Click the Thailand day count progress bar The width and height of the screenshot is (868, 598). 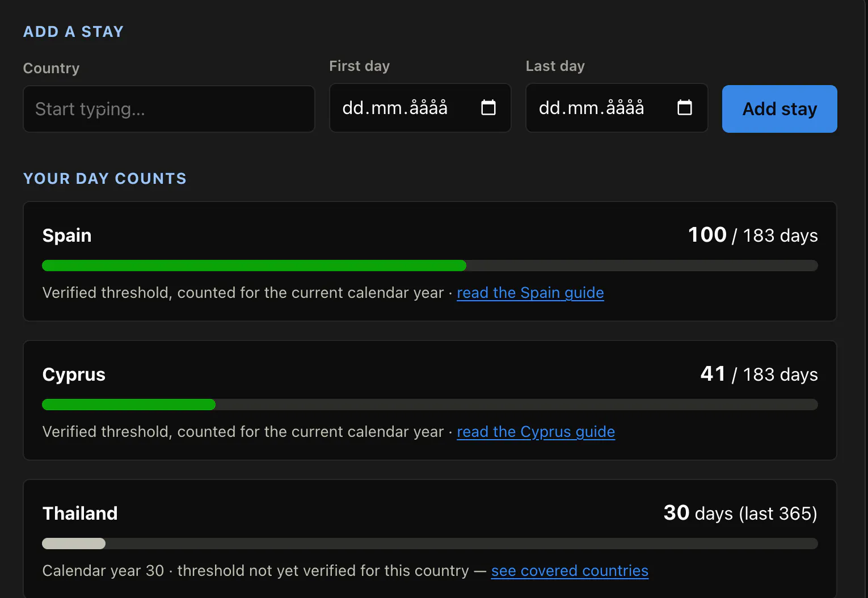430,544
